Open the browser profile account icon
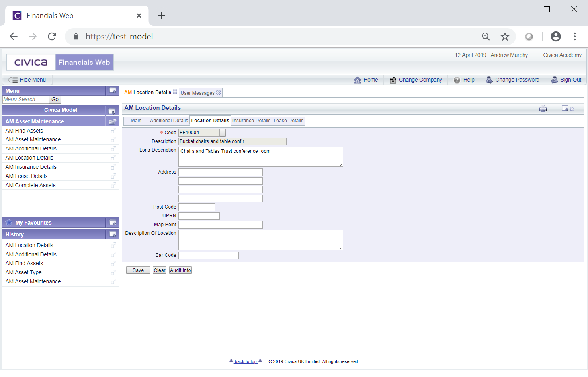 tap(556, 37)
